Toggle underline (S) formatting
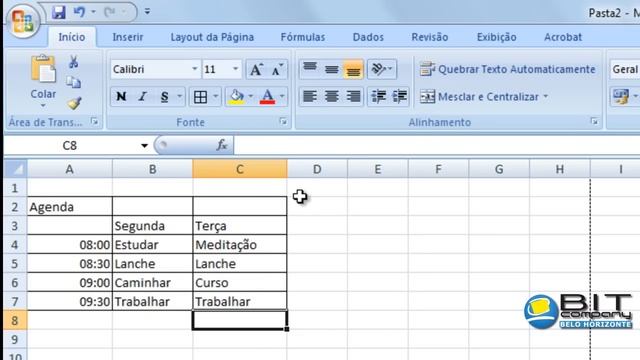This screenshot has height=360, width=640. 164,97
